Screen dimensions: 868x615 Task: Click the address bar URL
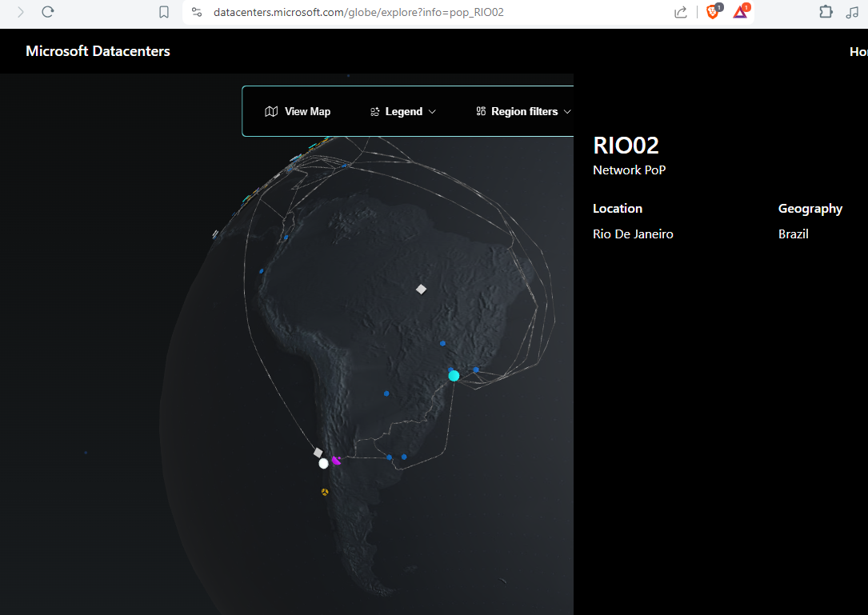click(358, 12)
